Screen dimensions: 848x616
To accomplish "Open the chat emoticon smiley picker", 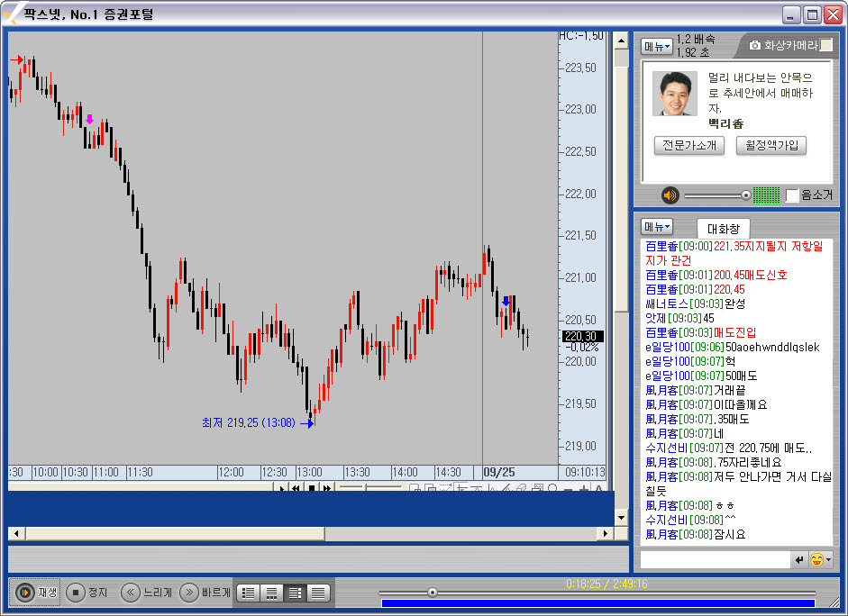I will point(818,560).
